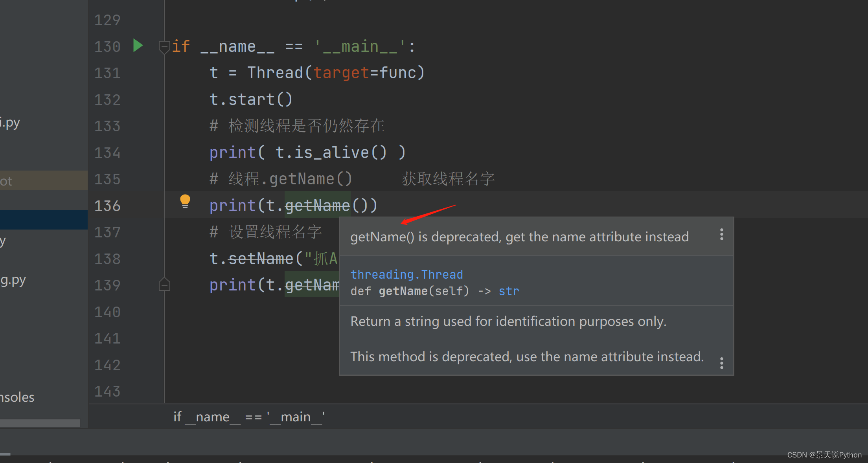Run script via green gutter arrow
The width and height of the screenshot is (868, 463).
coord(138,46)
